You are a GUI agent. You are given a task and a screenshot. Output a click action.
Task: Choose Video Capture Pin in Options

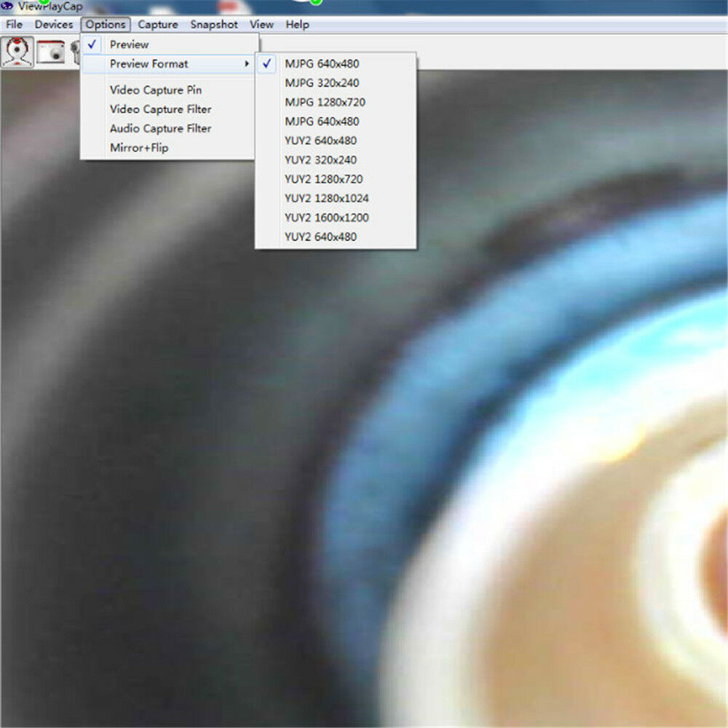(x=169, y=90)
